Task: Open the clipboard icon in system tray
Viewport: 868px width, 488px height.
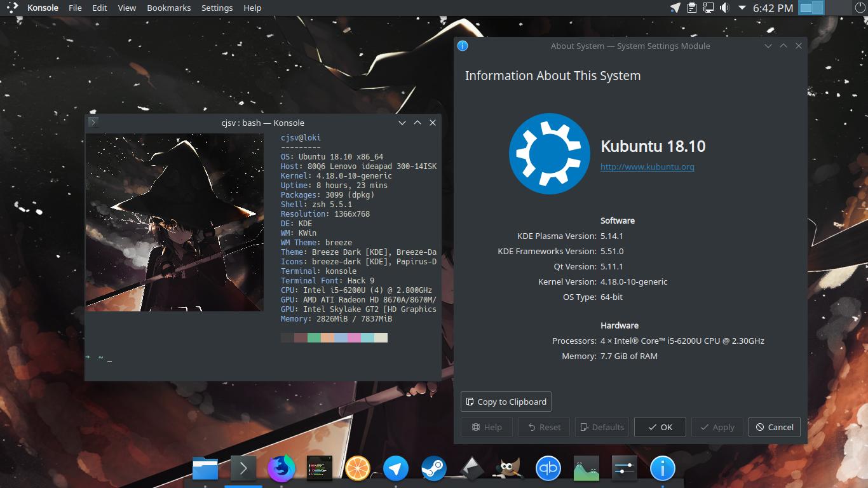Action: pos(692,8)
